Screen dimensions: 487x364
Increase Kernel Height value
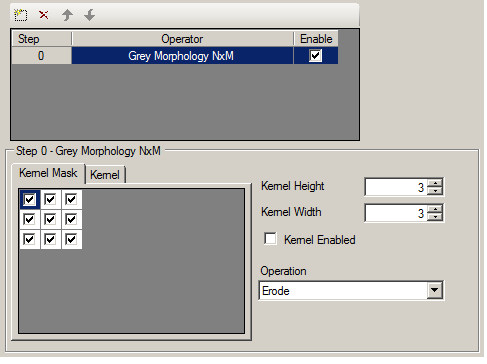point(435,183)
